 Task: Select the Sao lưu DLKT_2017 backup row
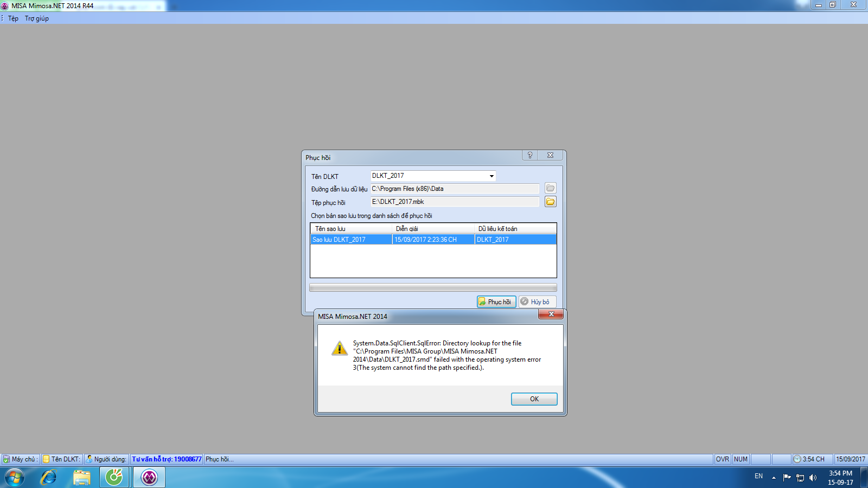coord(433,240)
